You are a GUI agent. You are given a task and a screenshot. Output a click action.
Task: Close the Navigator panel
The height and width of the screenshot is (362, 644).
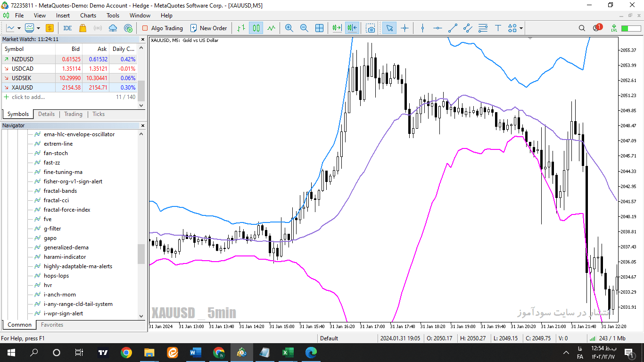tap(142, 125)
